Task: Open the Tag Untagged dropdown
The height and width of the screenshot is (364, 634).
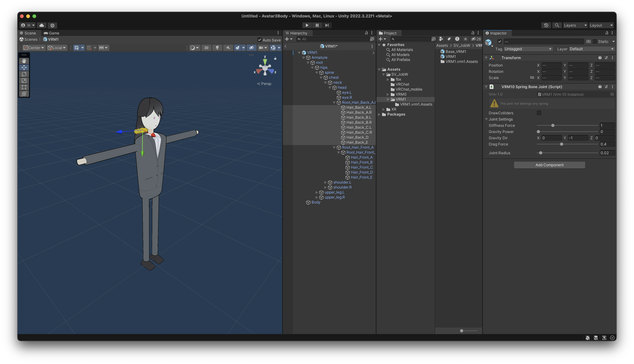Action: pos(528,49)
